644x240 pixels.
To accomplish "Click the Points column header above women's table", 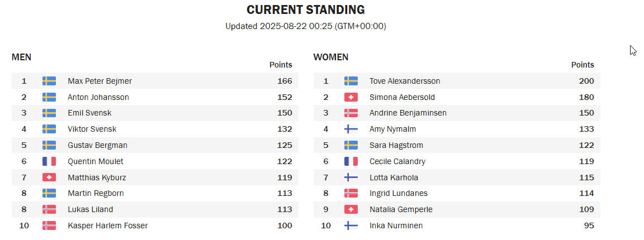I will tap(583, 65).
